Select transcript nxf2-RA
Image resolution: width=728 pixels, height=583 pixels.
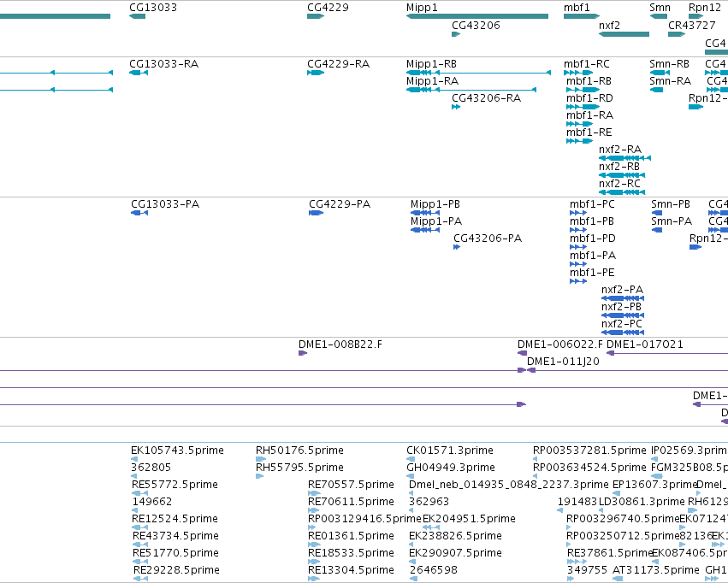pos(625,158)
